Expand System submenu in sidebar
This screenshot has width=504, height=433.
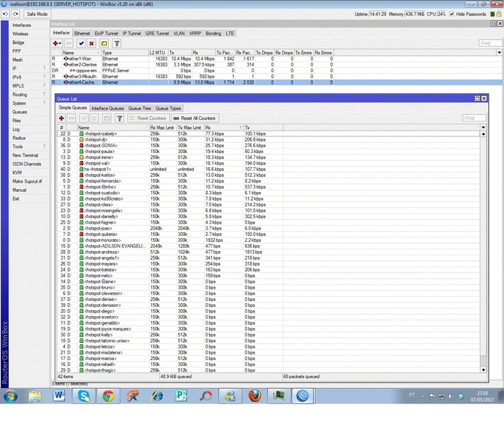29,103
